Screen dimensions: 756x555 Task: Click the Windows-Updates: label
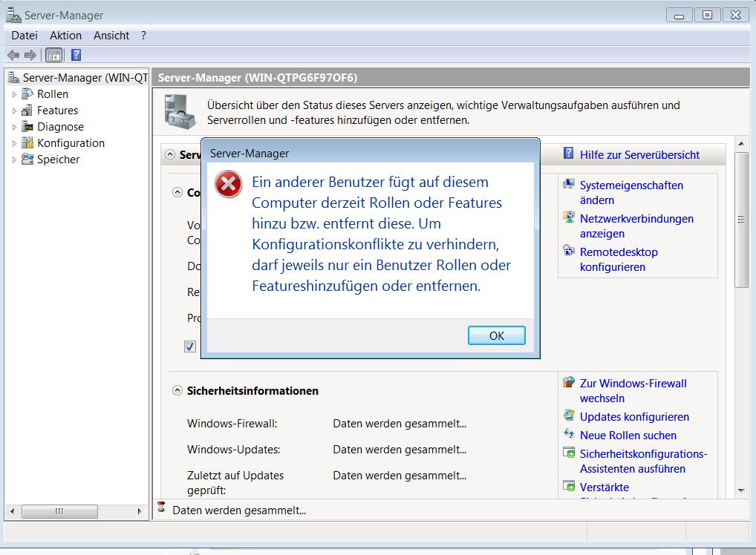coord(233,450)
